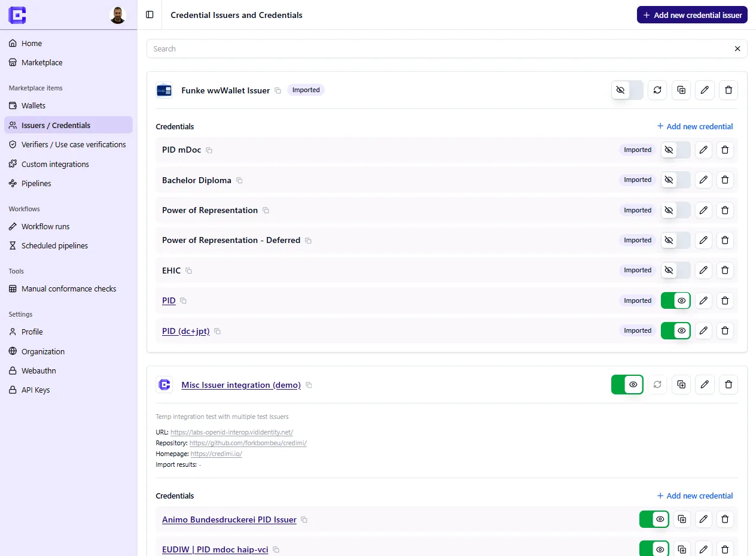Open the credimi.io homepage link
756x556 pixels.
click(x=217, y=454)
